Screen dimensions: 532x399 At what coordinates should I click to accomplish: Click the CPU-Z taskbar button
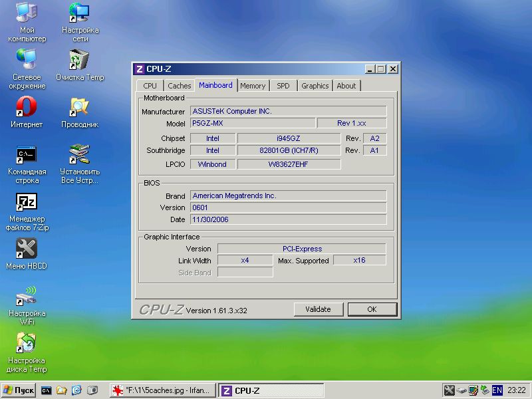(271, 390)
